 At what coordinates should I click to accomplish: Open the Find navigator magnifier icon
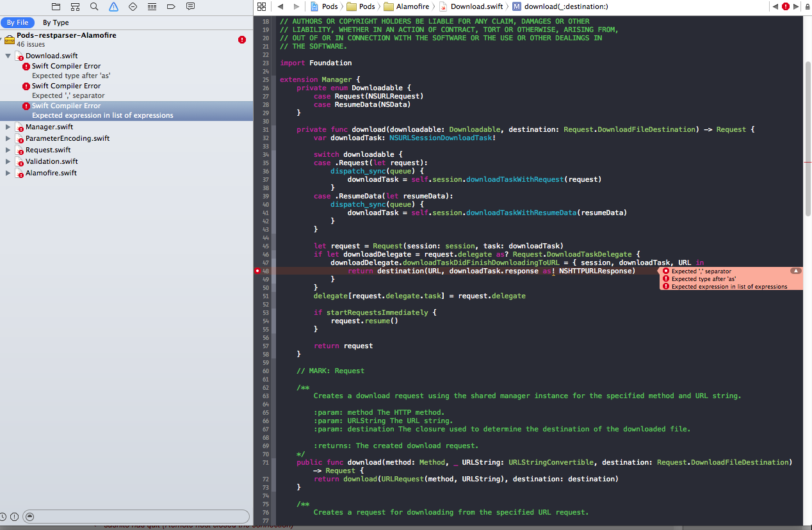[94, 6]
